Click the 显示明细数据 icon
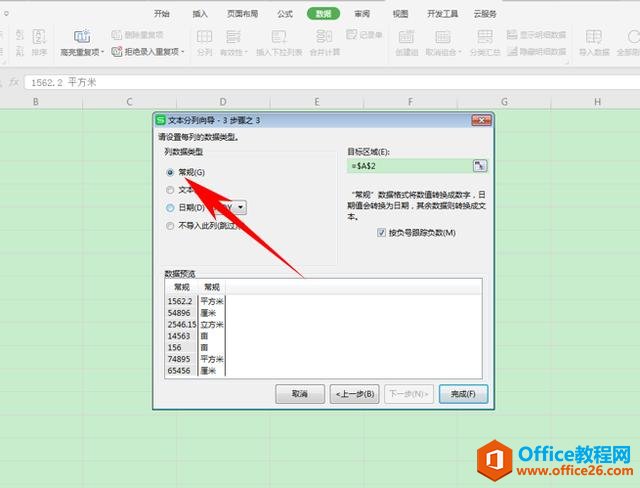This screenshot has height=488, width=640. [x=512, y=35]
